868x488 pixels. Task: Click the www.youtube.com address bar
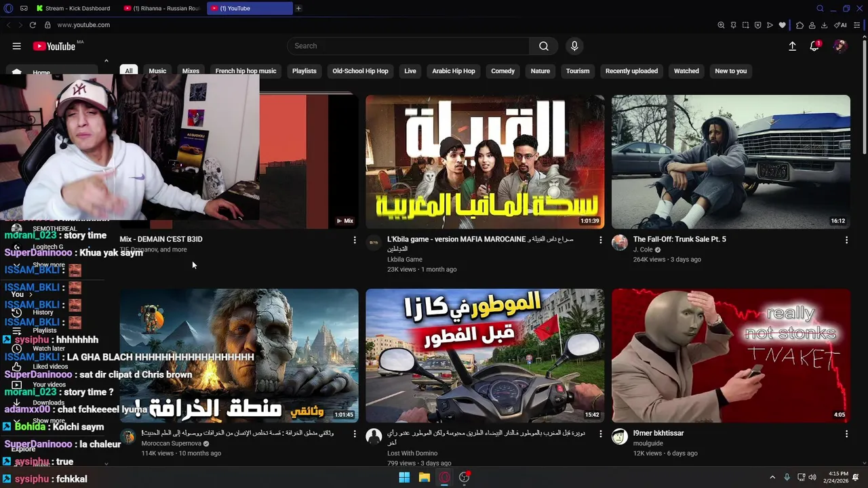[x=83, y=25]
